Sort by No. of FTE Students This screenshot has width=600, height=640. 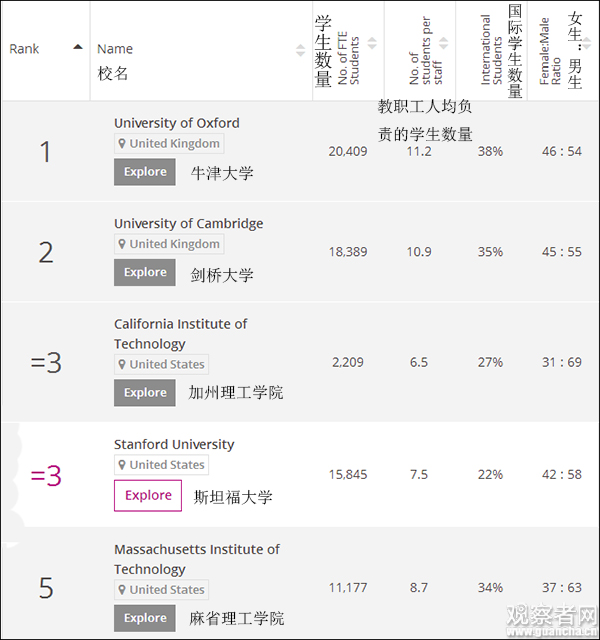[372, 44]
